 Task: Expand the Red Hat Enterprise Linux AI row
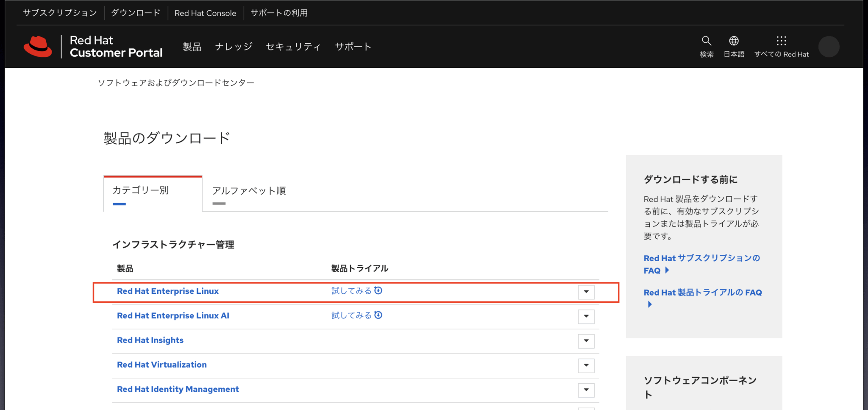click(x=586, y=316)
